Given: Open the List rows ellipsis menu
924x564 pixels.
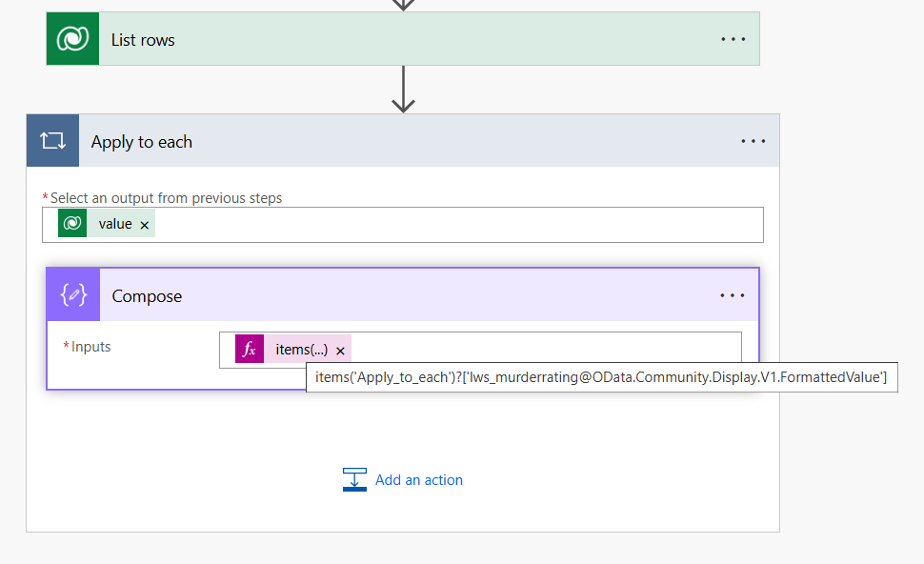Looking at the screenshot, I should [733, 39].
